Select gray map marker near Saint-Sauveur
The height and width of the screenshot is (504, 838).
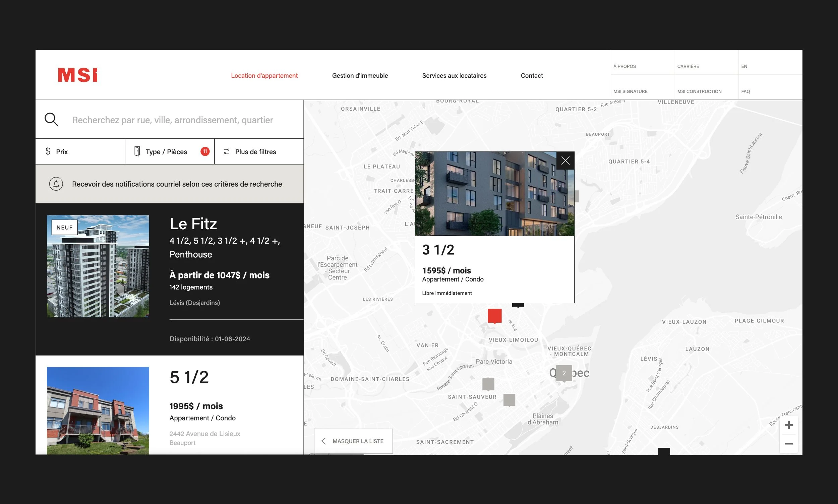488,384
